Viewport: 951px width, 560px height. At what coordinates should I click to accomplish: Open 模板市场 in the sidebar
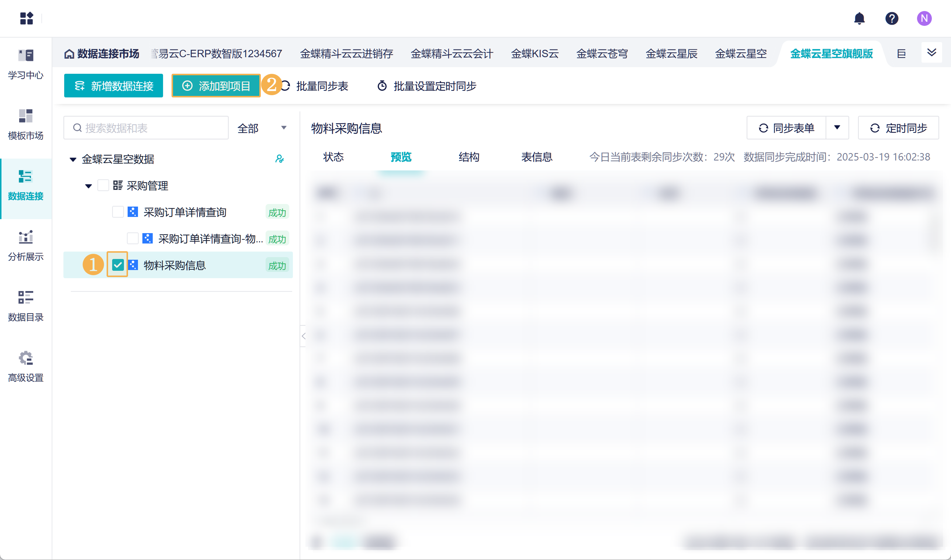pyautogui.click(x=26, y=125)
